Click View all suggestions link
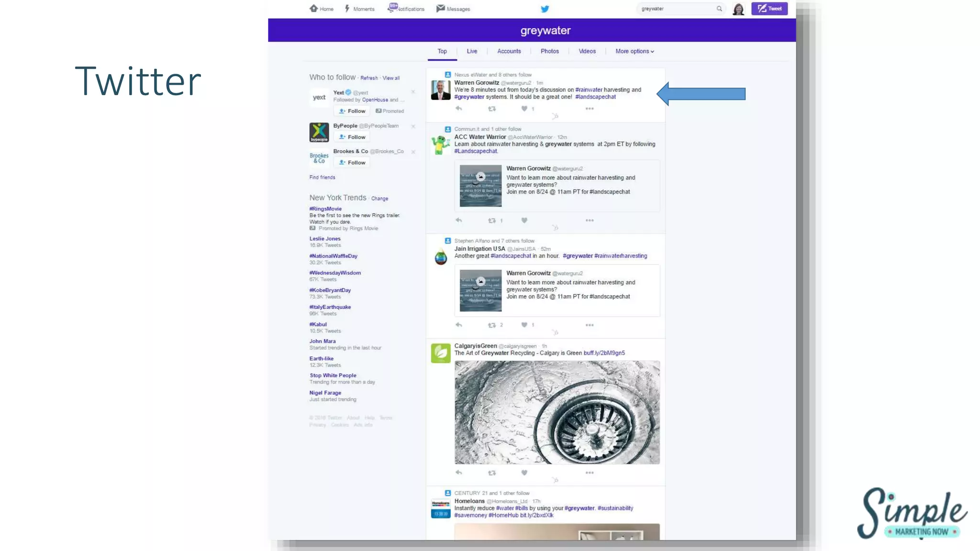 tap(391, 78)
